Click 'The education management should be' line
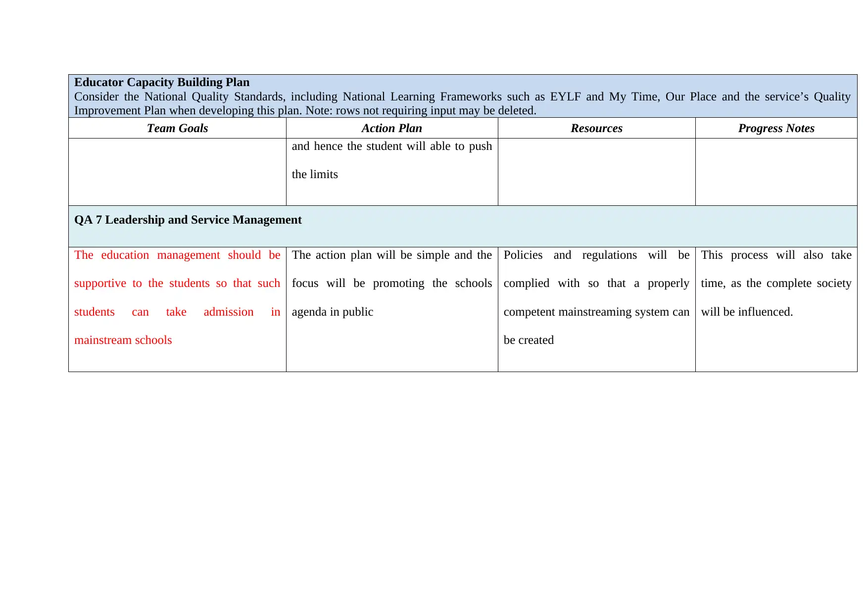The width and height of the screenshot is (868, 614). (177, 255)
